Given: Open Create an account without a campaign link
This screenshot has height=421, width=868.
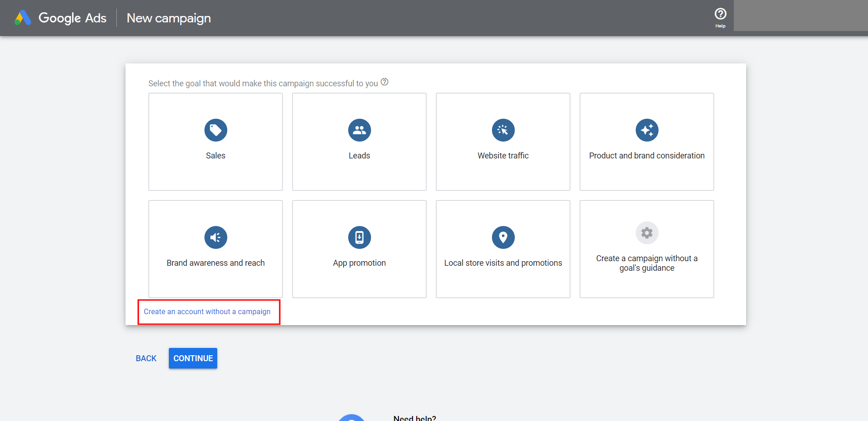Looking at the screenshot, I should pyautogui.click(x=207, y=311).
